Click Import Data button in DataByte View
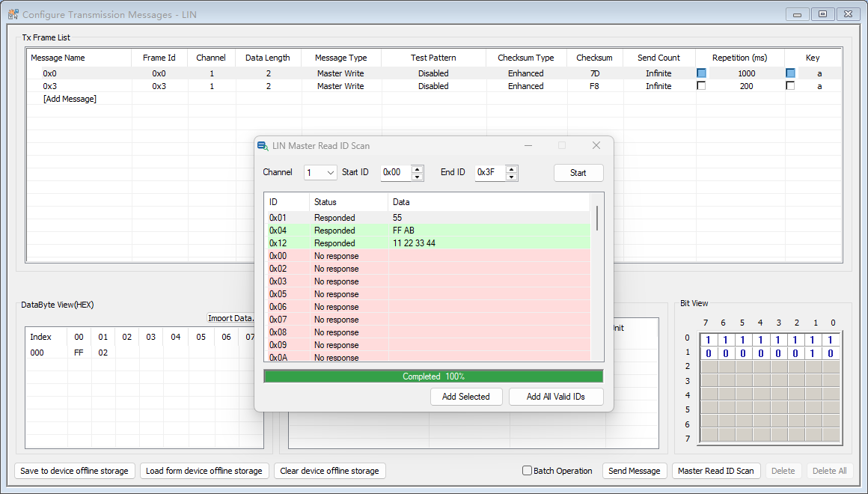 click(230, 318)
